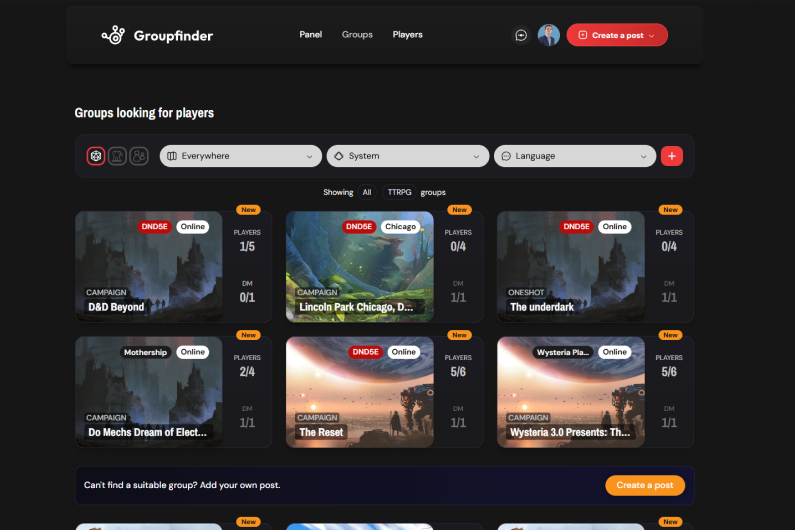Click Online tag on The Reset card
The width and height of the screenshot is (795, 530).
[404, 352]
